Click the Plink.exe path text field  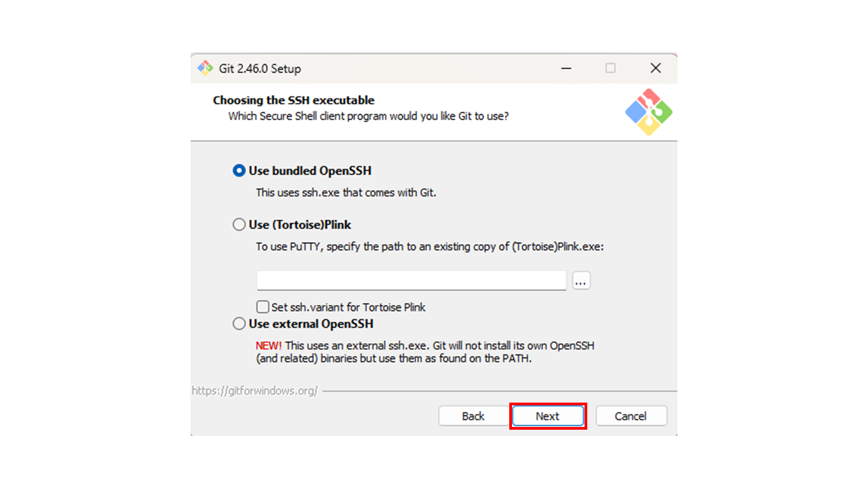(x=411, y=280)
